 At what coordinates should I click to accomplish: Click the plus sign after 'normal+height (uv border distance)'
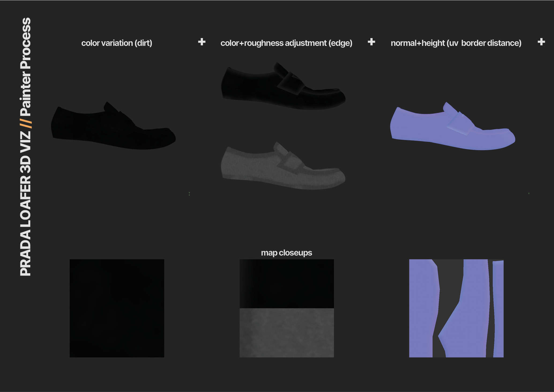pyautogui.click(x=541, y=42)
